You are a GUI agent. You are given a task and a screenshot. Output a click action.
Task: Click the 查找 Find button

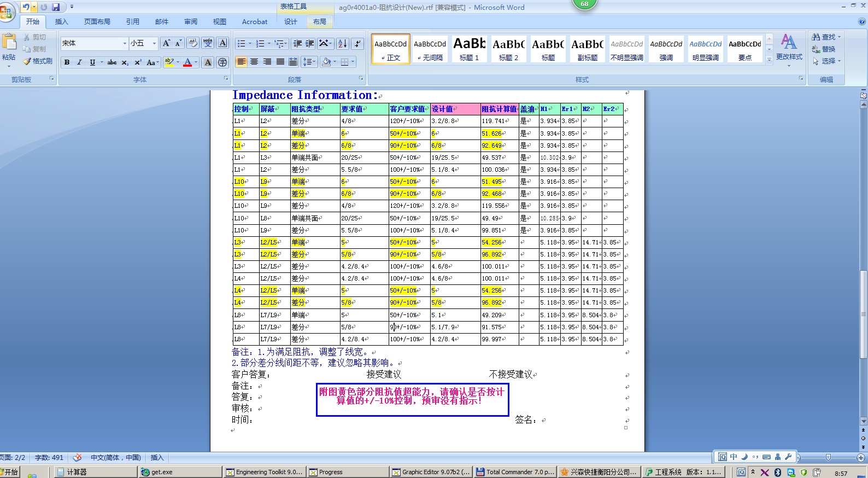click(x=826, y=37)
